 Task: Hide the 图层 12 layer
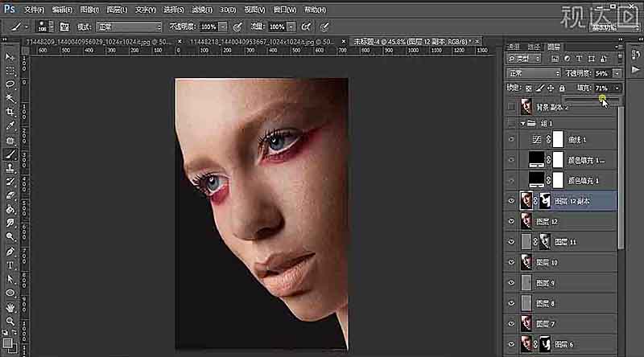511,222
